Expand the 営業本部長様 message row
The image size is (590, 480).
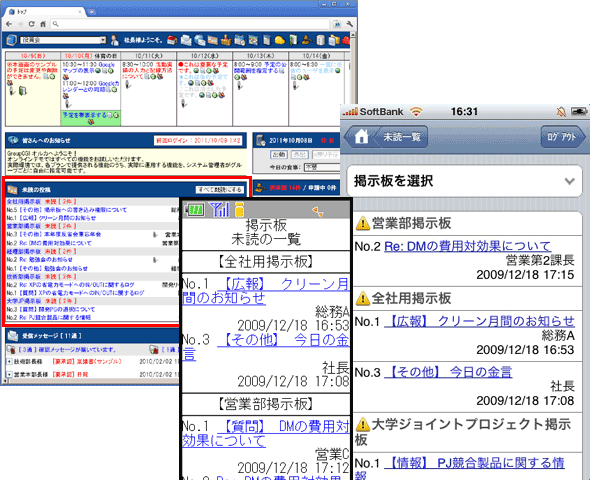point(9,375)
